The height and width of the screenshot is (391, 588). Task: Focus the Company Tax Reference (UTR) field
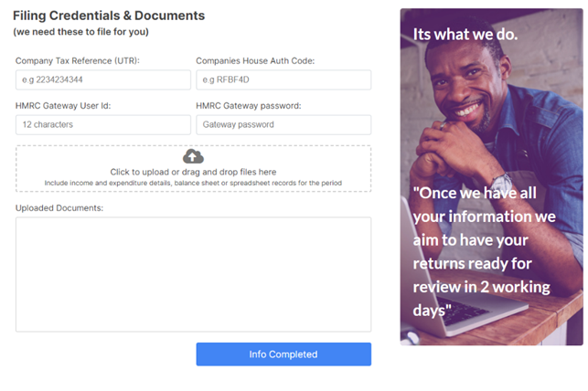pyautogui.click(x=103, y=79)
